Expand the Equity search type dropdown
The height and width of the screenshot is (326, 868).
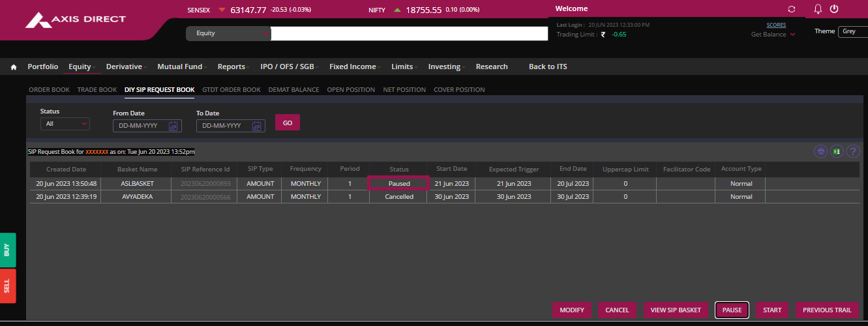pos(228,33)
